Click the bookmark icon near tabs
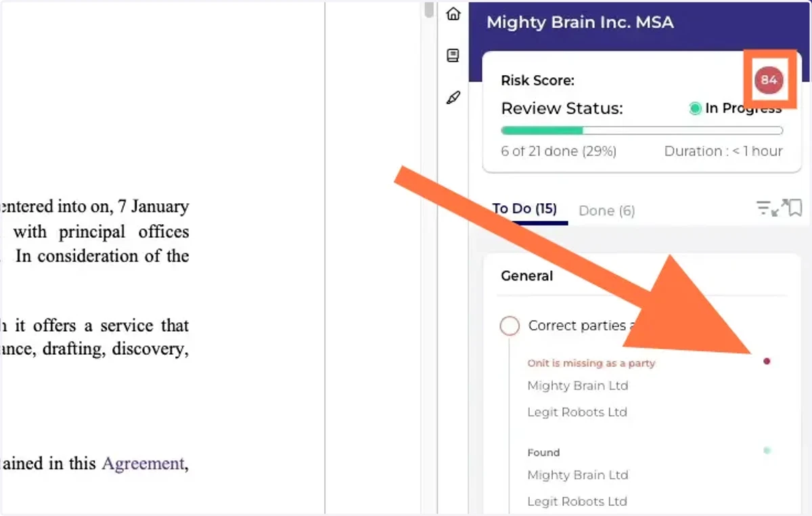This screenshot has width=812, height=516. pyautogui.click(x=795, y=208)
